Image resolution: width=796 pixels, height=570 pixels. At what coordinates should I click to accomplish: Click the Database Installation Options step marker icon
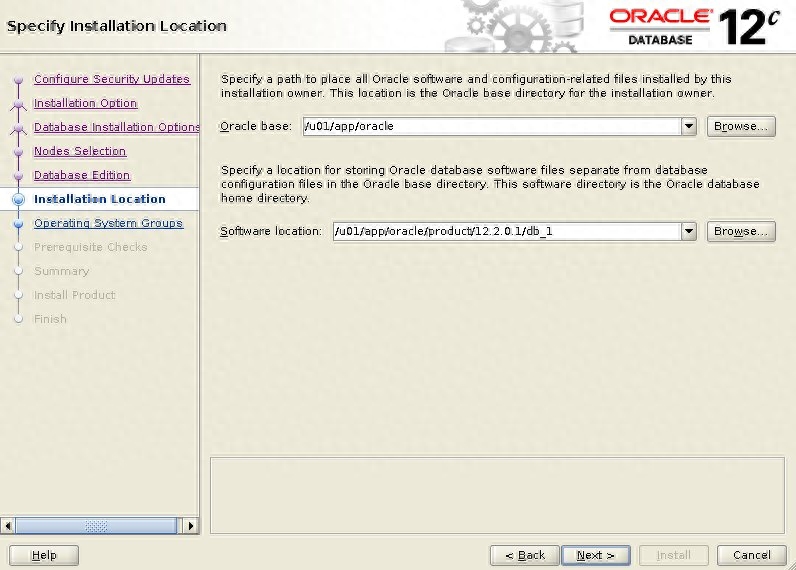click(18, 128)
